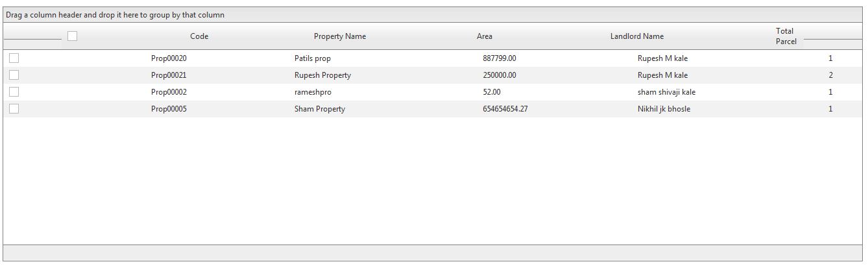The image size is (868, 275).
Task: Select the rameshpro property cell
Action: [x=313, y=92]
